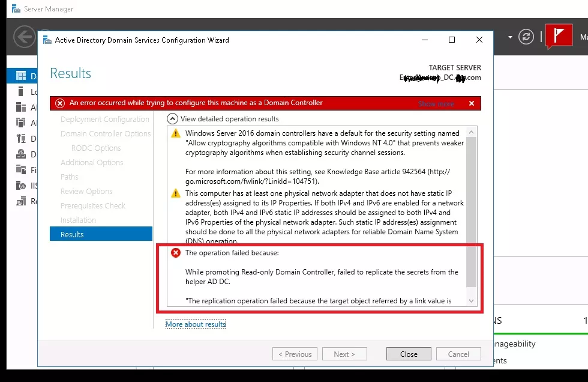Click the error icon in red banner
The height and width of the screenshot is (382, 588).
click(x=60, y=103)
